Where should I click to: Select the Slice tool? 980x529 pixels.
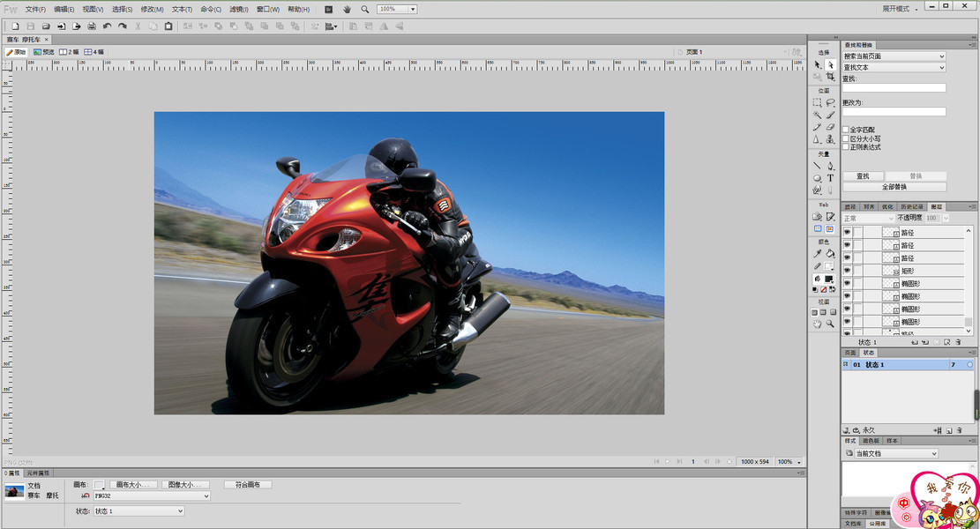click(830, 217)
